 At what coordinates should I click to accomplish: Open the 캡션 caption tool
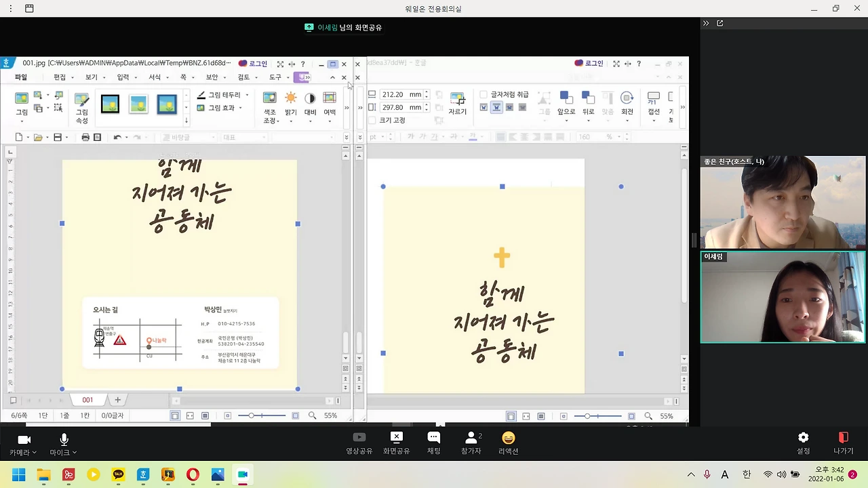pyautogui.click(x=654, y=107)
